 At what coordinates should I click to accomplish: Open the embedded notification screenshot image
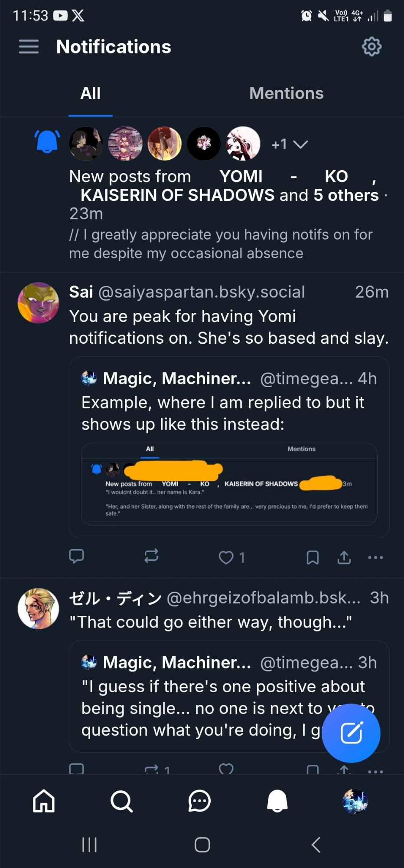click(229, 484)
